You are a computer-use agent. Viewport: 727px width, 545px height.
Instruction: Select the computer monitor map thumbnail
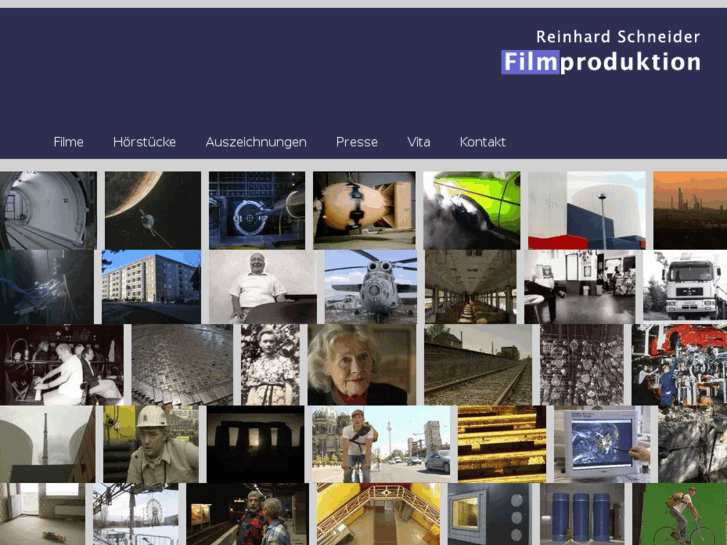[x=602, y=444]
